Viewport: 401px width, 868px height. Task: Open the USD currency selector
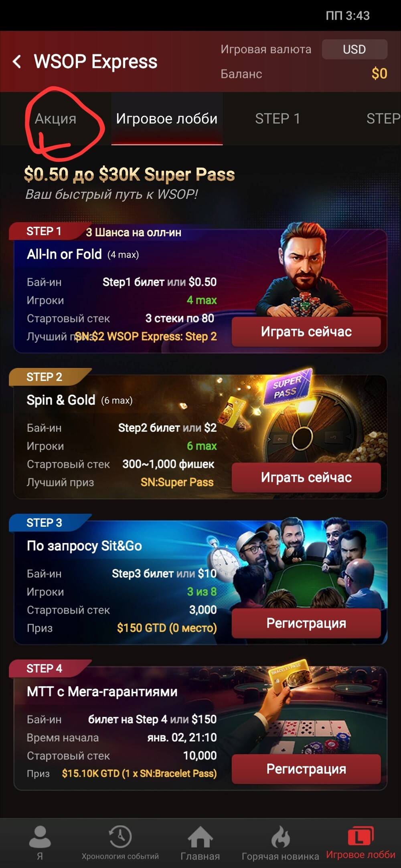(x=354, y=49)
